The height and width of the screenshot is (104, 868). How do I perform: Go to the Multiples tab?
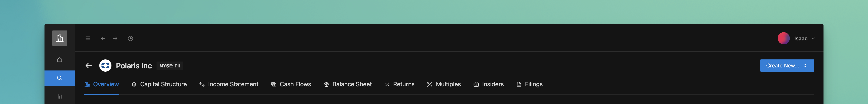click(x=444, y=84)
